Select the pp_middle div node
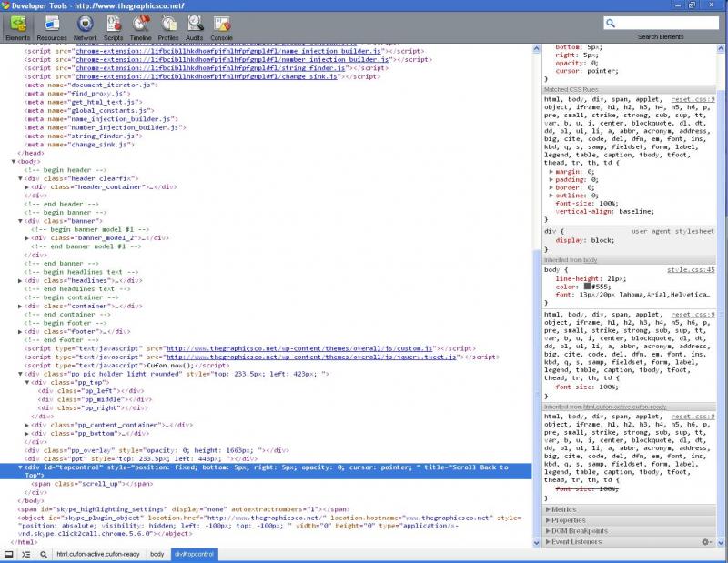Screen dimensions: 728x563 (96, 399)
